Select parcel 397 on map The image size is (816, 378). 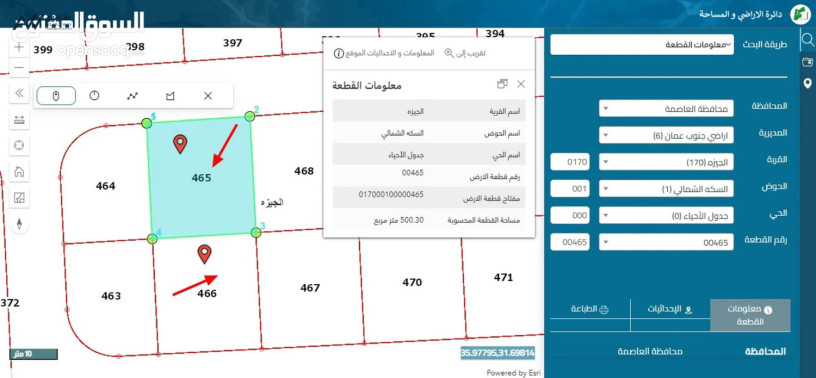tap(233, 43)
